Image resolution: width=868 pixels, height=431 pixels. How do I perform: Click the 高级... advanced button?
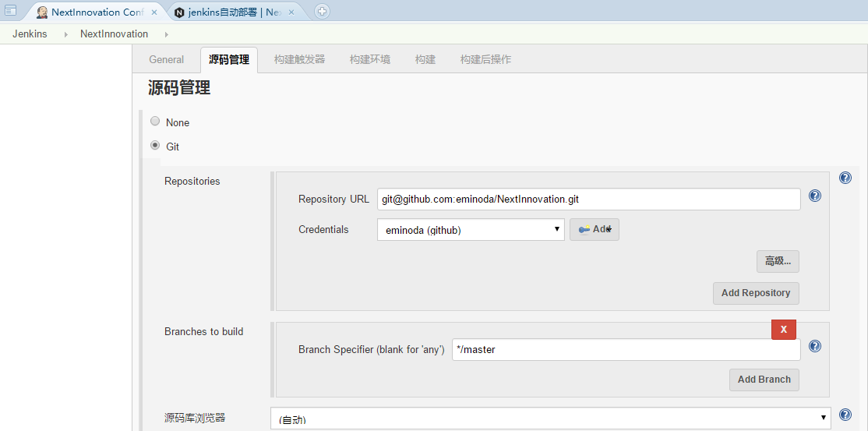[778, 261]
